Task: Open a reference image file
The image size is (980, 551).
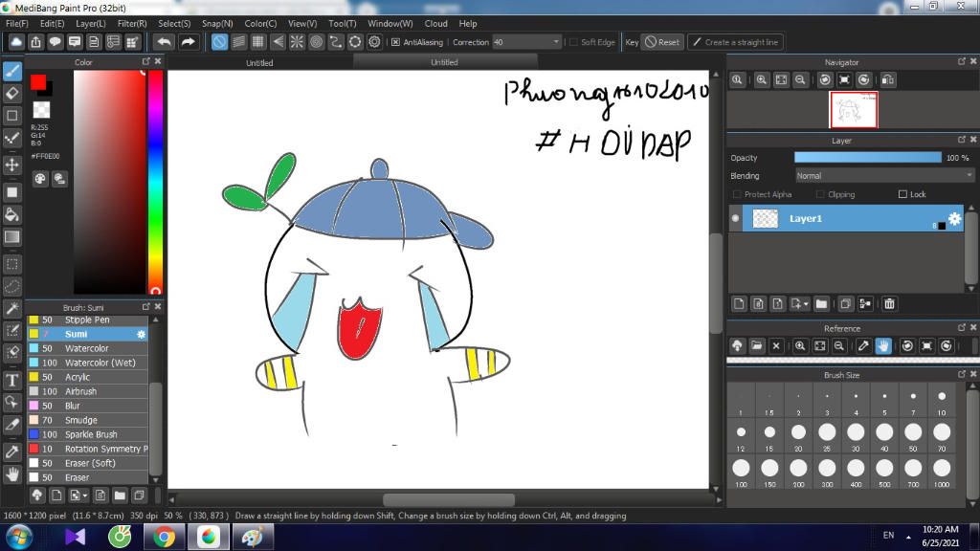Action: (x=757, y=345)
